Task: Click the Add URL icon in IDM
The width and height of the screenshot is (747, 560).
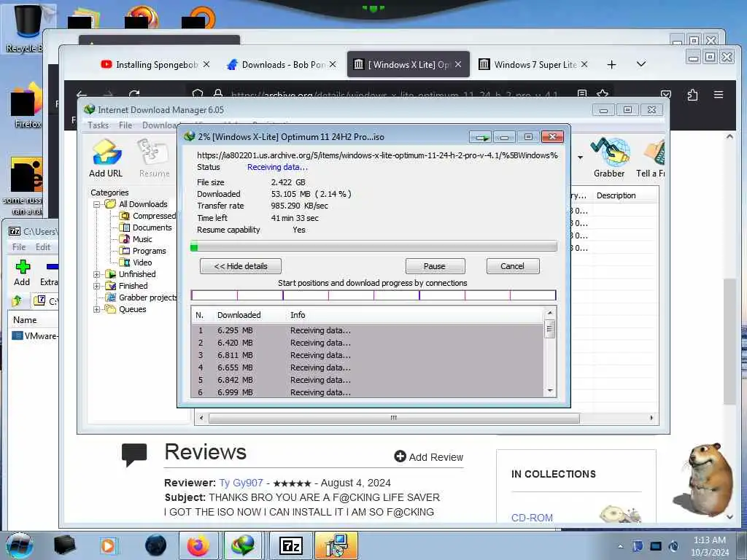Action: pyautogui.click(x=106, y=158)
